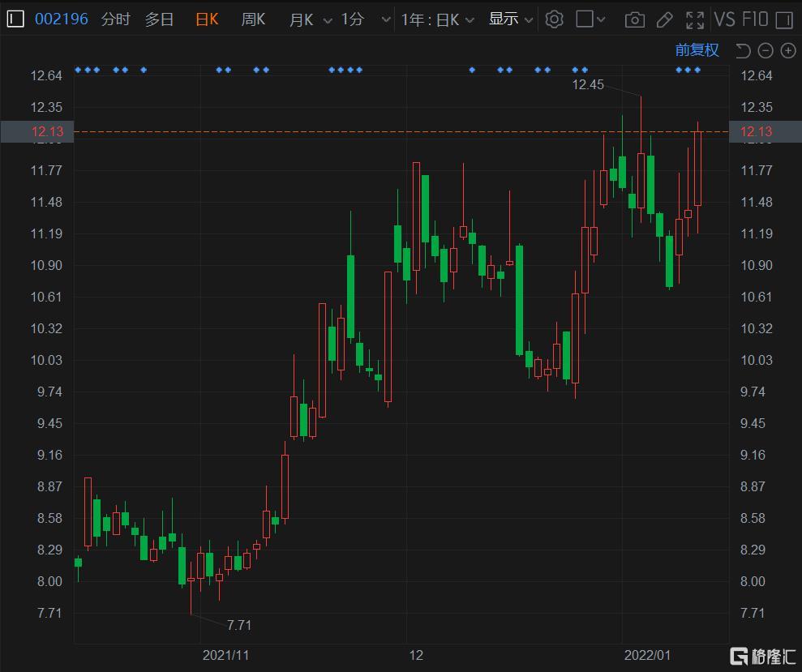Take a chart screenshot with camera icon

(634, 20)
